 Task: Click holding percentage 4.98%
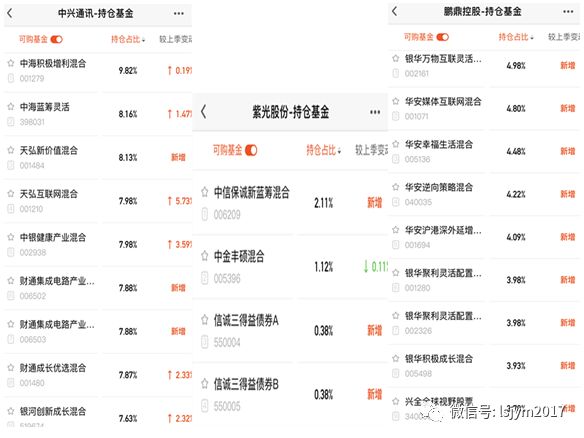point(516,66)
